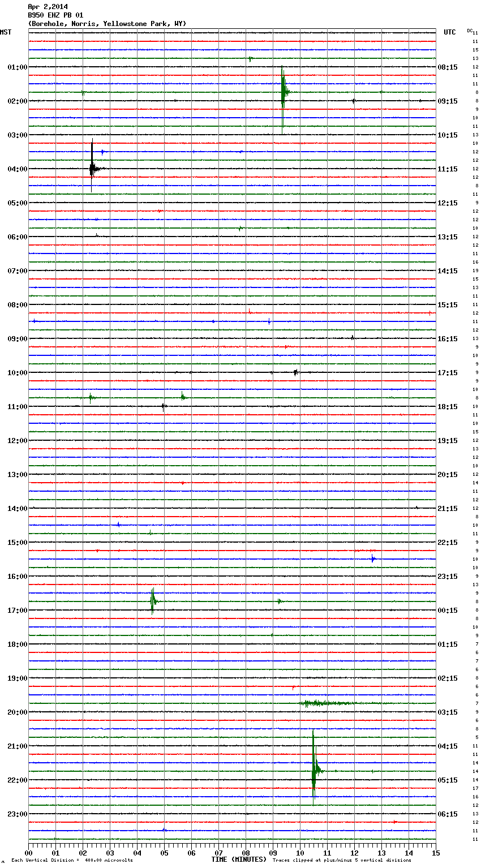Screen dimensions: 481x868
Task: Click the 14:00 MST time label
Action: 18,509
